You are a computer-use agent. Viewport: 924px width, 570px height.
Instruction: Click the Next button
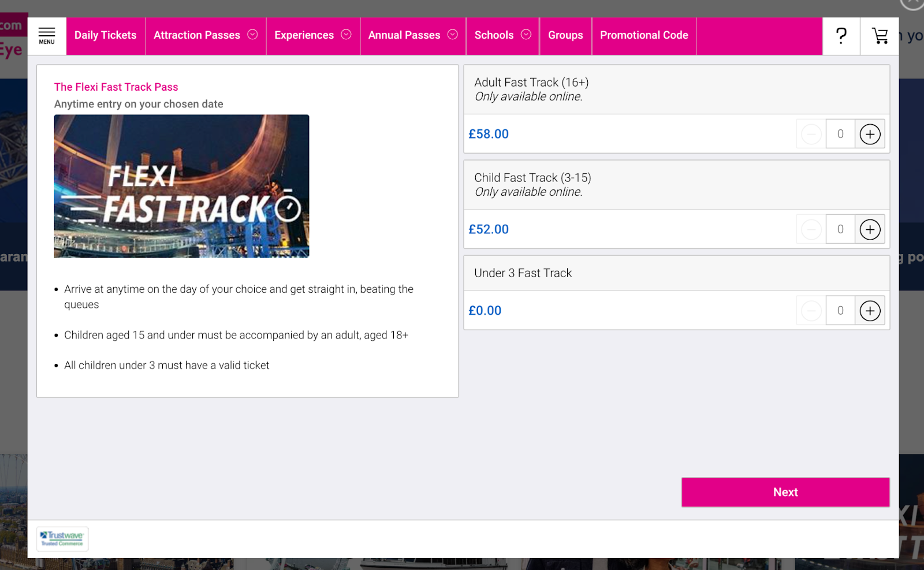coord(785,492)
